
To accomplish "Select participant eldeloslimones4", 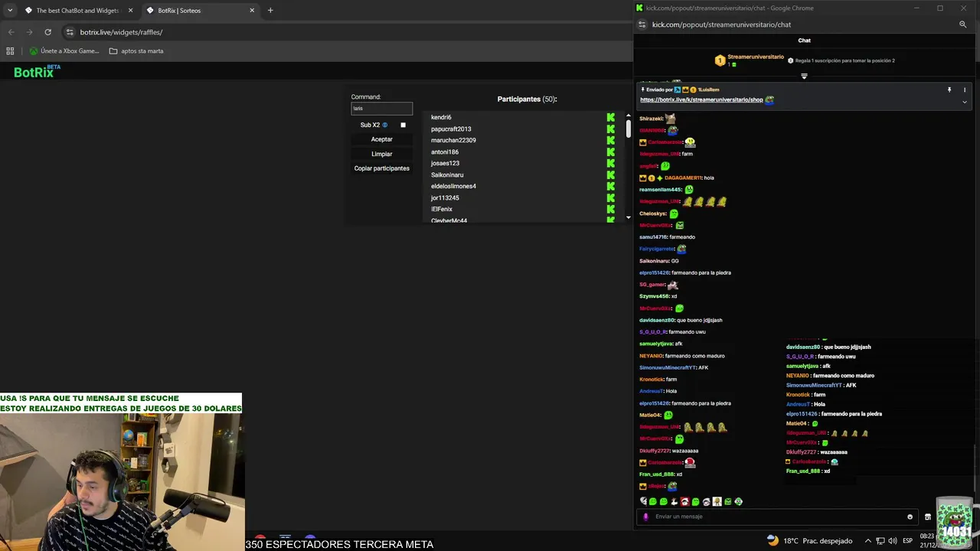I will tap(453, 187).
